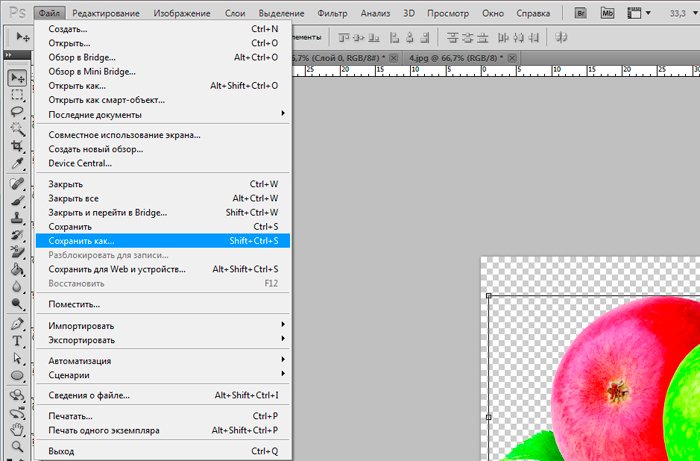Select the Lasso tool
The height and width of the screenshot is (461, 700).
(17, 112)
